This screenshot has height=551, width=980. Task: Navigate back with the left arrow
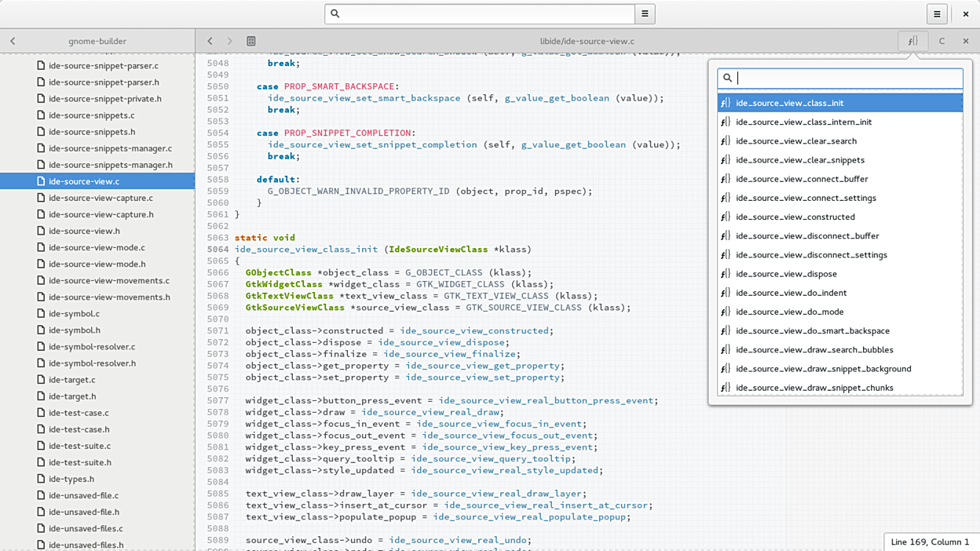click(x=210, y=41)
